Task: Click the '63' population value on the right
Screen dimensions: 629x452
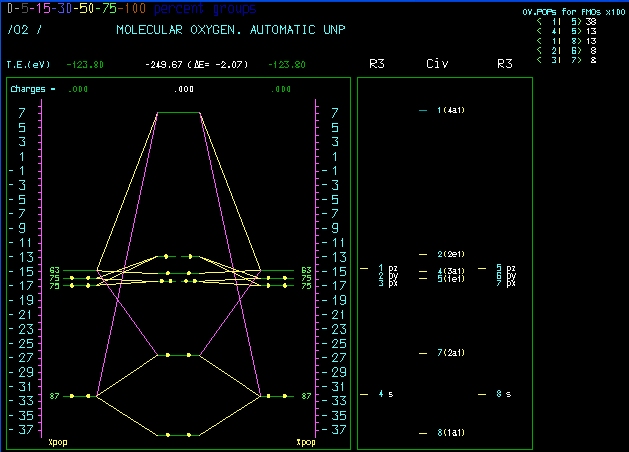Action: coord(306,270)
